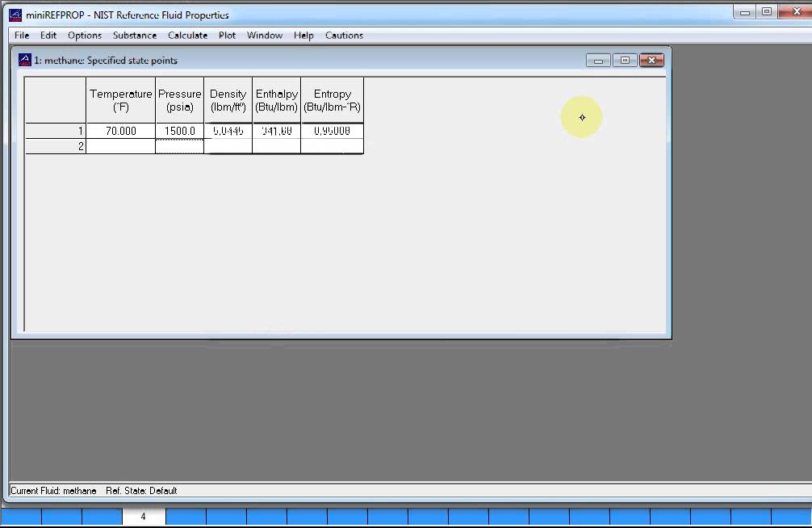The image size is (812, 528).
Task: Select the Density column header
Action: (228, 100)
